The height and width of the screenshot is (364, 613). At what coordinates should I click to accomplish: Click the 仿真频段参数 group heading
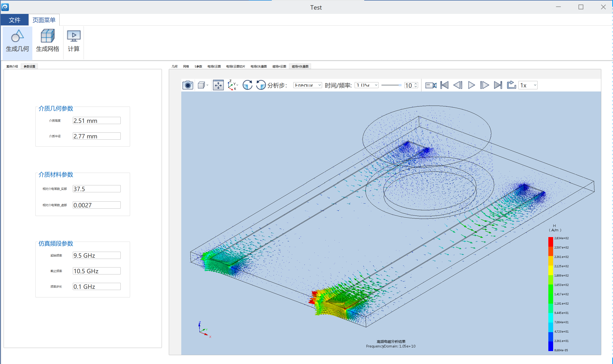pos(56,244)
